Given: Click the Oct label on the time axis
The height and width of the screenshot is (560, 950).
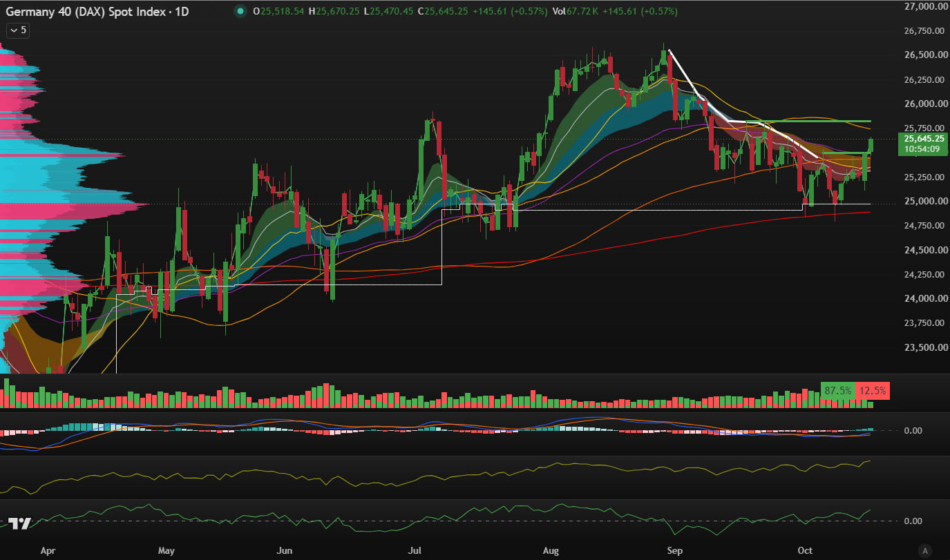Looking at the screenshot, I should (805, 551).
